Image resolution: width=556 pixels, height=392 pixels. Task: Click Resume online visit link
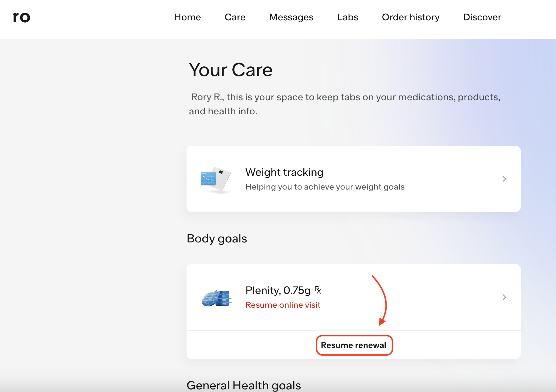tap(283, 305)
